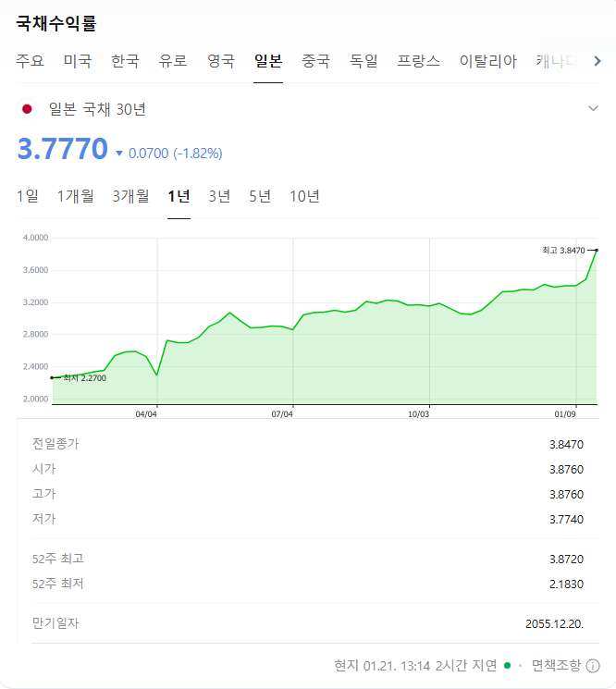The width and height of the screenshot is (616, 689).
Task: Open the 이탈리아 tab
Action: coord(487,61)
